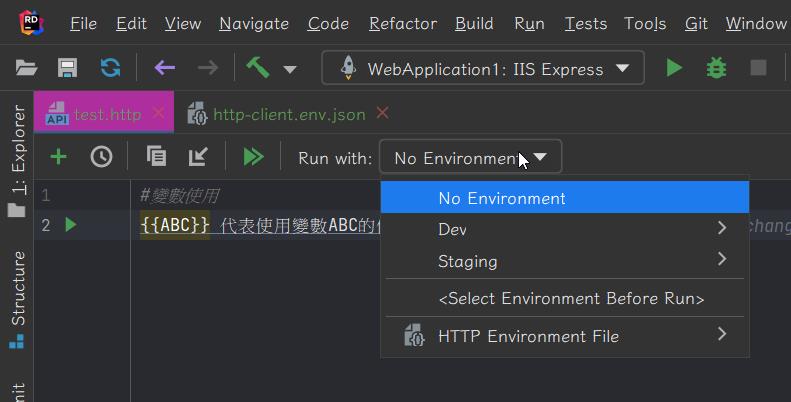The width and height of the screenshot is (791, 402).
Task: Click the Rider logo icon
Action: (31, 23)
